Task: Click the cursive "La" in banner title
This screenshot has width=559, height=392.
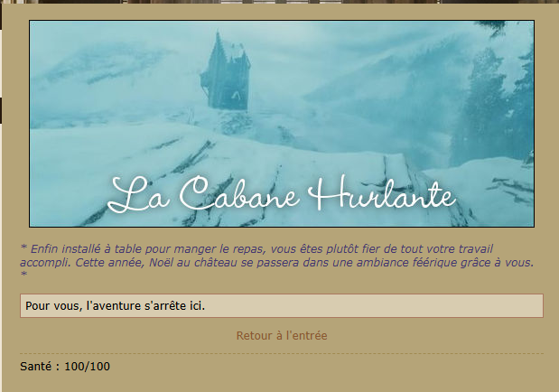Action: point(138,195)
